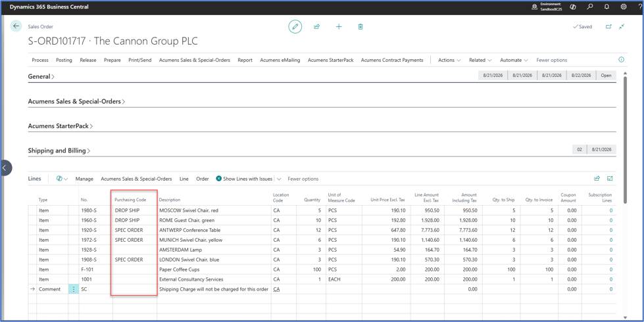Expand the Acumens StarterPack section
This screenshot has width=644, height=322.
[61, 126]
